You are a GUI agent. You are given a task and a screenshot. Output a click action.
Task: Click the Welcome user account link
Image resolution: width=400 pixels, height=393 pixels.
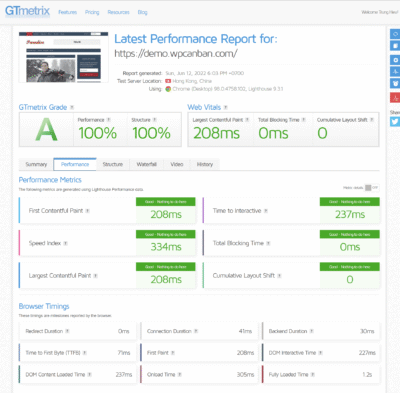[380, 12]
